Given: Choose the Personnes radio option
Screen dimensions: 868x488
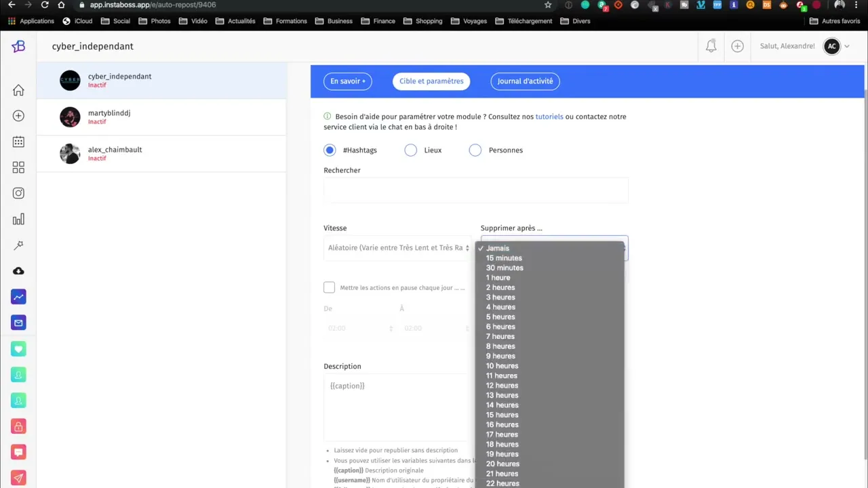Looking at the screenshot, I should [x=475, y=150].
